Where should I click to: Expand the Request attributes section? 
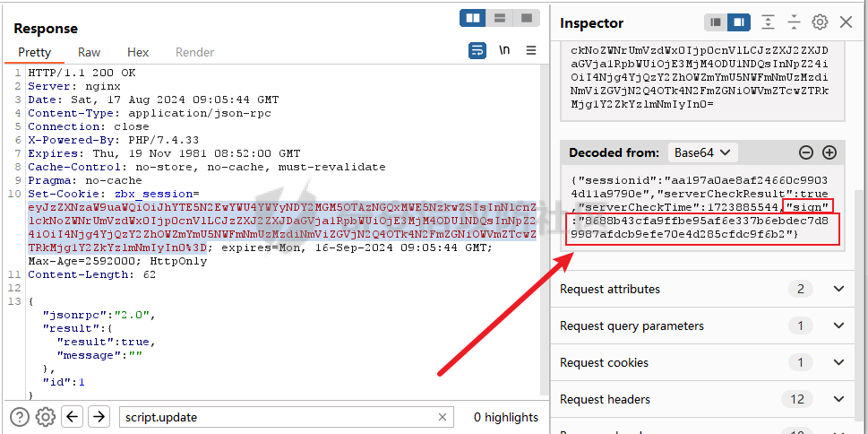point(838,289)
